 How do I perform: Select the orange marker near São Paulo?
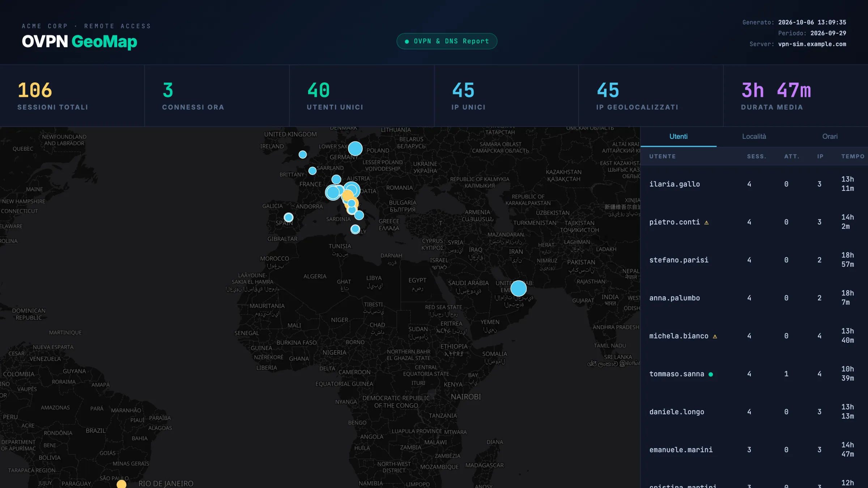pos(122,484)
